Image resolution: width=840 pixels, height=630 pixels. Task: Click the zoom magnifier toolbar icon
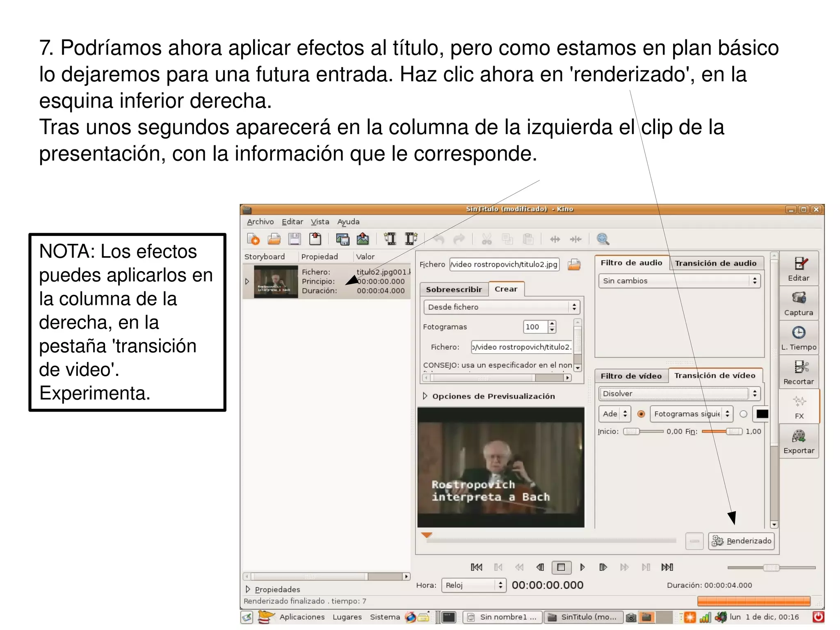(603, 239)
